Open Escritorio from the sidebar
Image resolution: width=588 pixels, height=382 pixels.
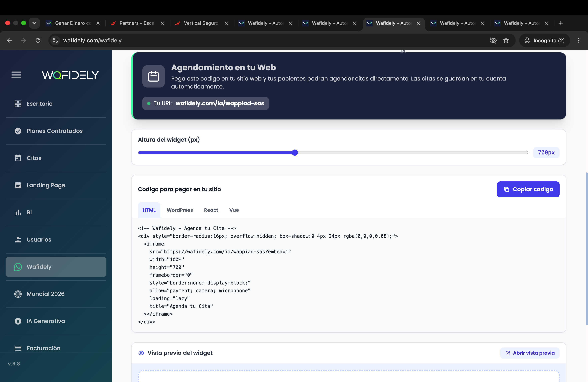(x=56, y=104)
